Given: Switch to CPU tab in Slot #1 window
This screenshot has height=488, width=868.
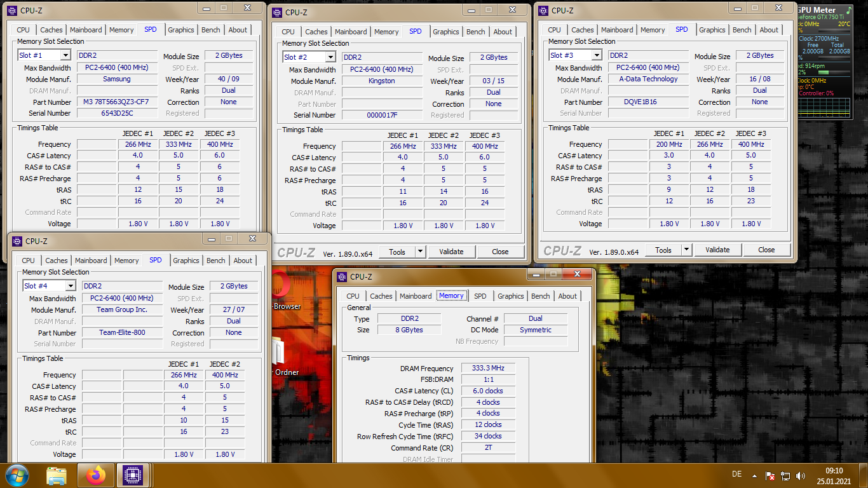Looking at the screenshot, I should coord(24,30).
